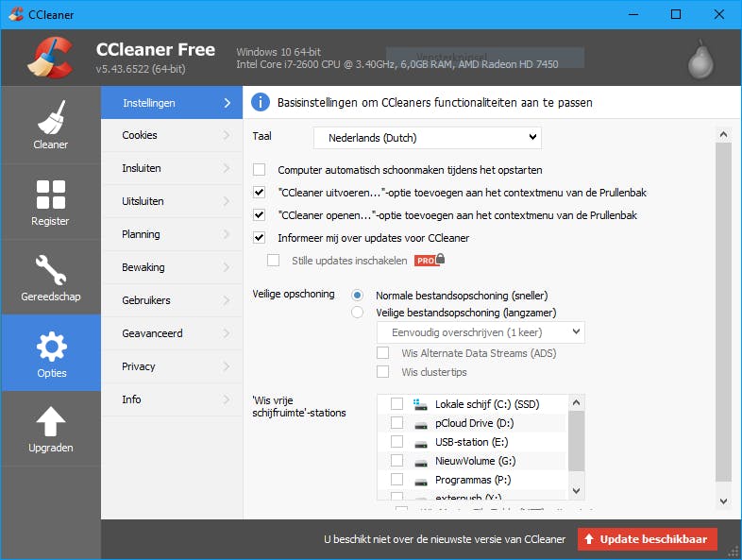The width and height of the screenshot is (742, 560).
Task: Click settings panel scroll-down arrow
Action: coord(723,501)
